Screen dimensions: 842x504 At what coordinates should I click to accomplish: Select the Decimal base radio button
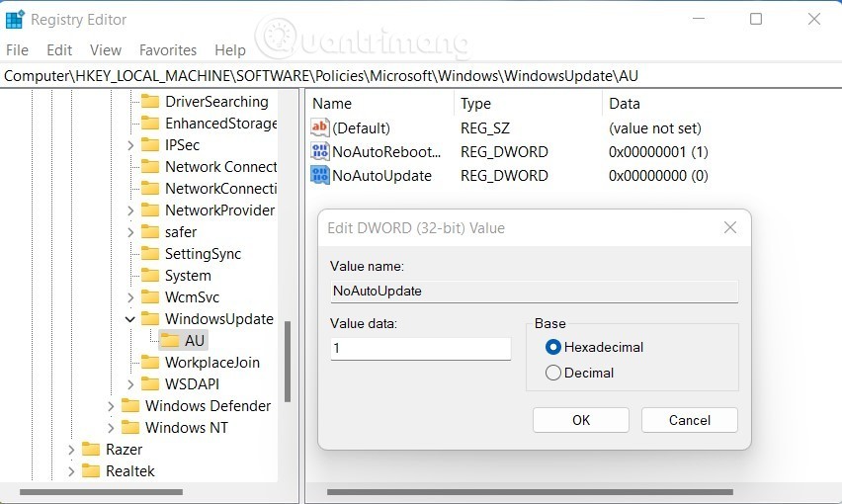coord(553,373)
